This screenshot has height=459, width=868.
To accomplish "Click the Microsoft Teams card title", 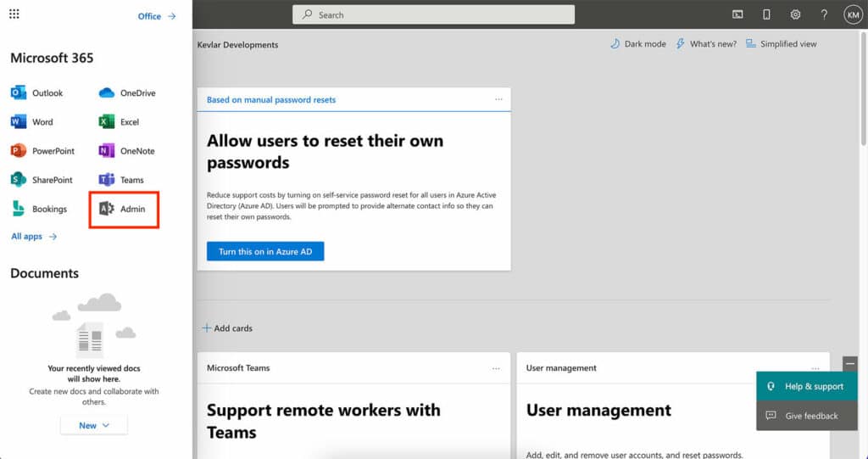I will point(238,368).
